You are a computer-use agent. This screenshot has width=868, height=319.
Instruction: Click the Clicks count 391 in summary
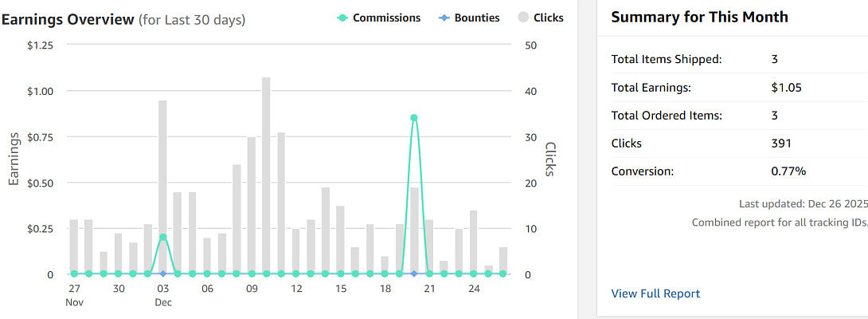[780, 144]
